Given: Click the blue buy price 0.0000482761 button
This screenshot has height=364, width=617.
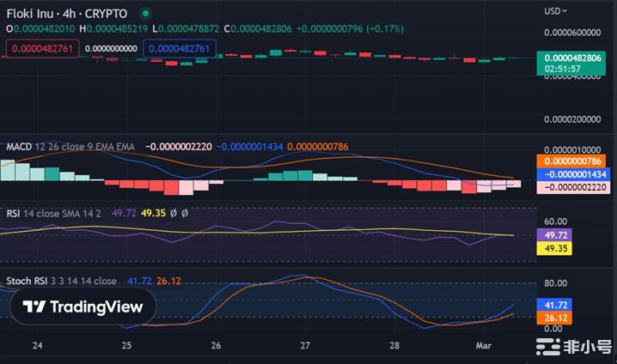Looking at the screenshot, I should pyautogui.click(x=180, y=49).
